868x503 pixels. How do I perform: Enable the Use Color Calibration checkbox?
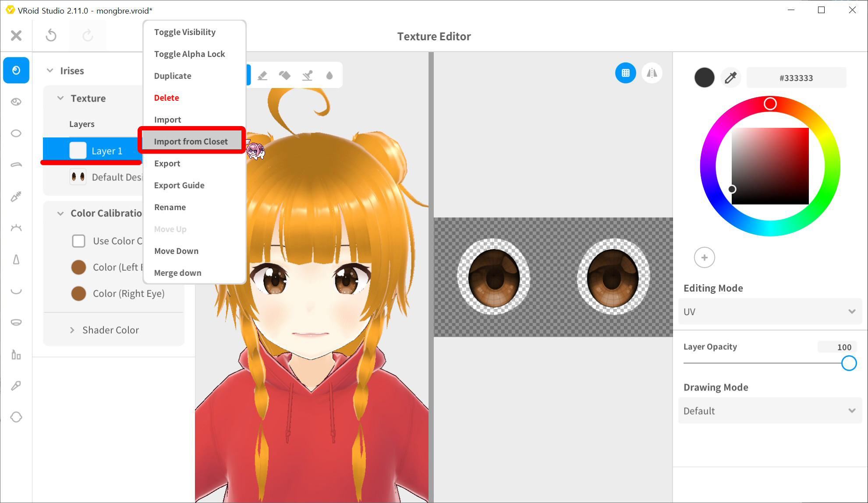[x=78, y=241]
